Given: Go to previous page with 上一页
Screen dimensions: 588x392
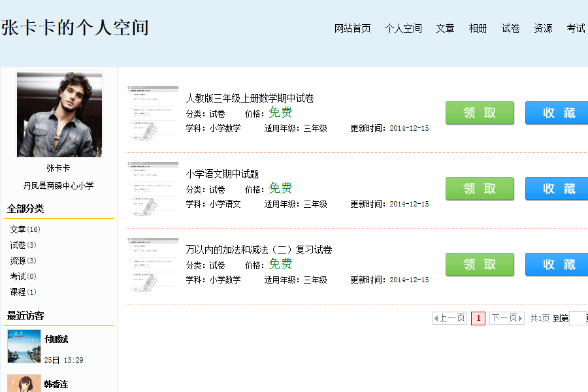Looking at the screenshot, I should (x=449, y=318).
